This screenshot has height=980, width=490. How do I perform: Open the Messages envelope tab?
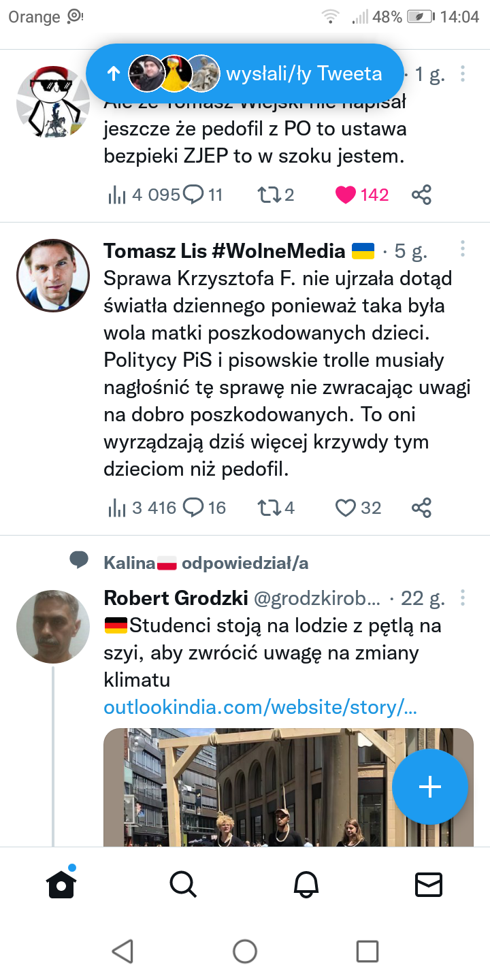click(x=429, y=884)
